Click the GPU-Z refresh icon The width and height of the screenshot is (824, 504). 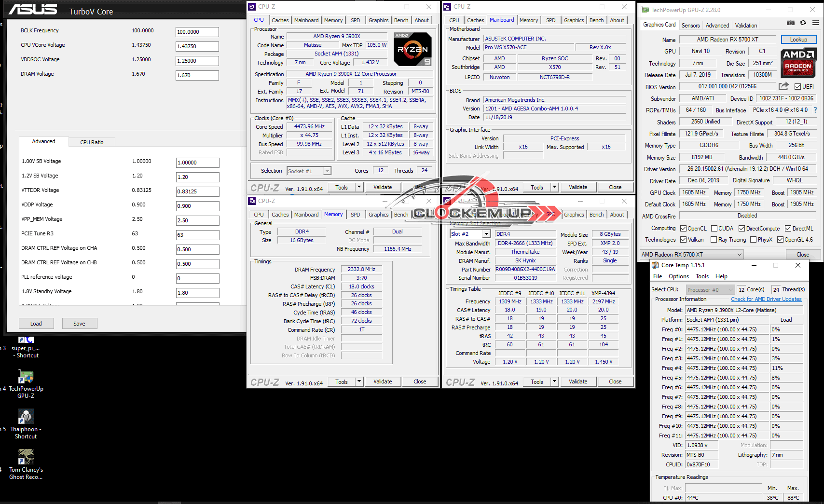(803, 23)
